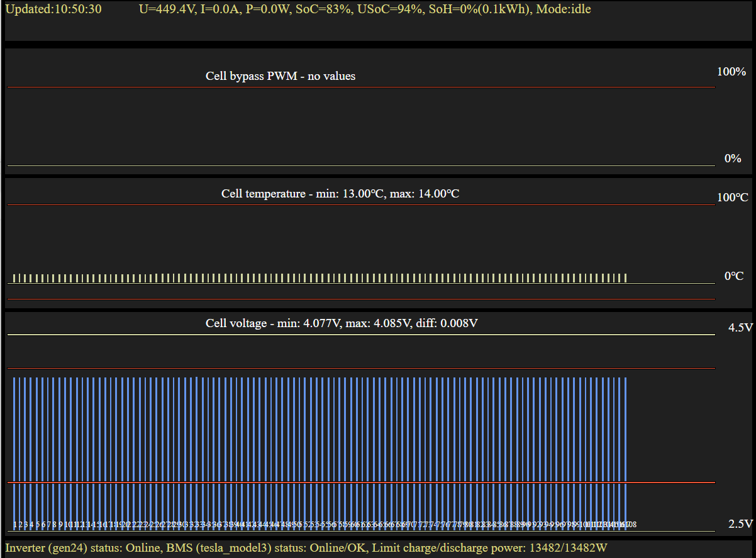The width and height of the screenshot is (756, 558).
Task: Select the Cell bypass PWM chart title
Action: (x=281, y=76)
